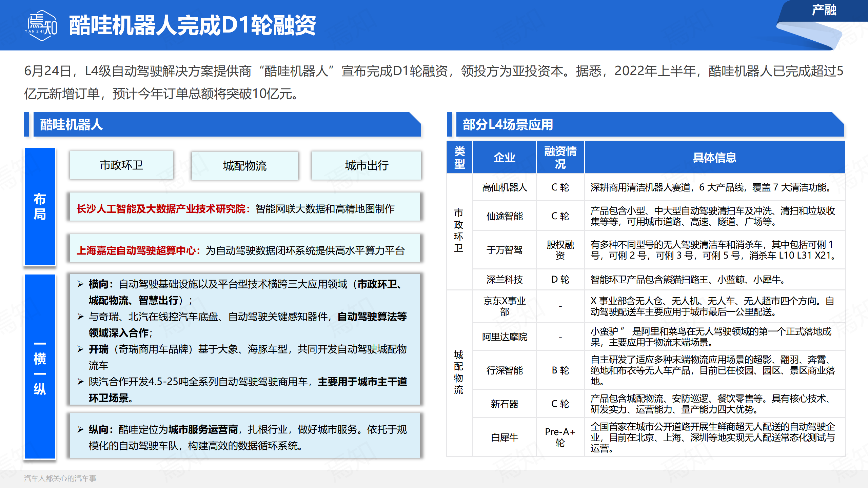
Task: Click the 阿里达摩院 company cell
Action: [504, 337]
